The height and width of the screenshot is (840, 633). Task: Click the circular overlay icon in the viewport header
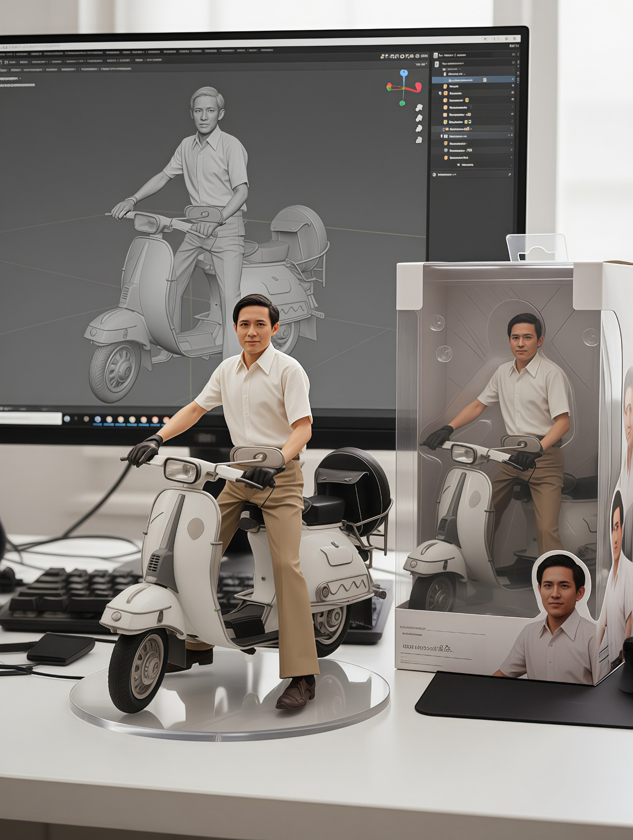(417, 56)
